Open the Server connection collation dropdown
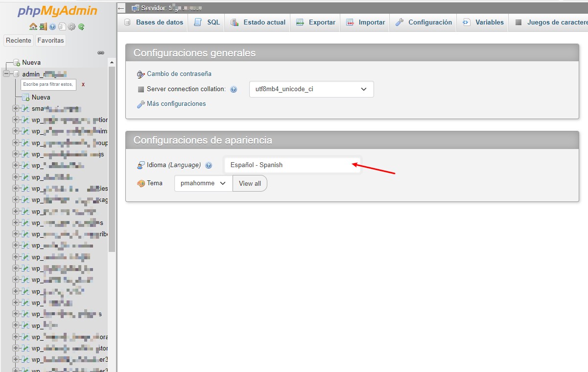 click(x=311, y=89)
